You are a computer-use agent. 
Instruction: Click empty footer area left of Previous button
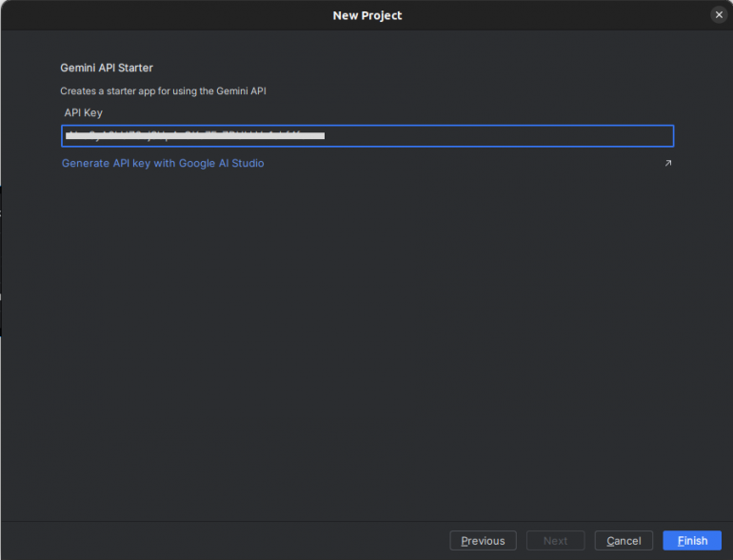[x=219, y=541]
